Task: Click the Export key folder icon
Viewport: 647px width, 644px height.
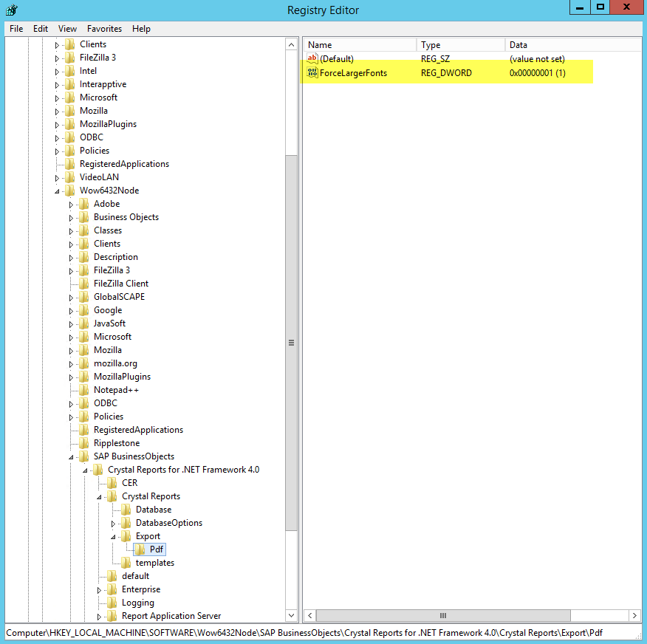Action: [126, 536]
